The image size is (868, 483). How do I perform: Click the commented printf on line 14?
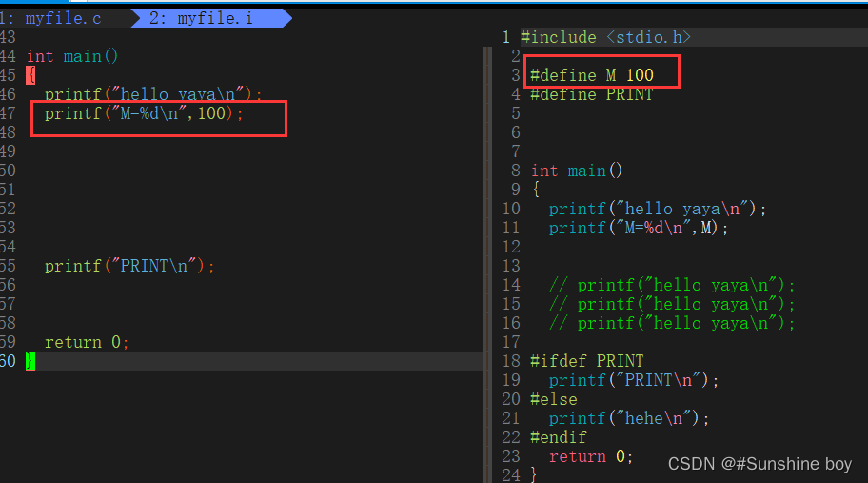point(671,285)
